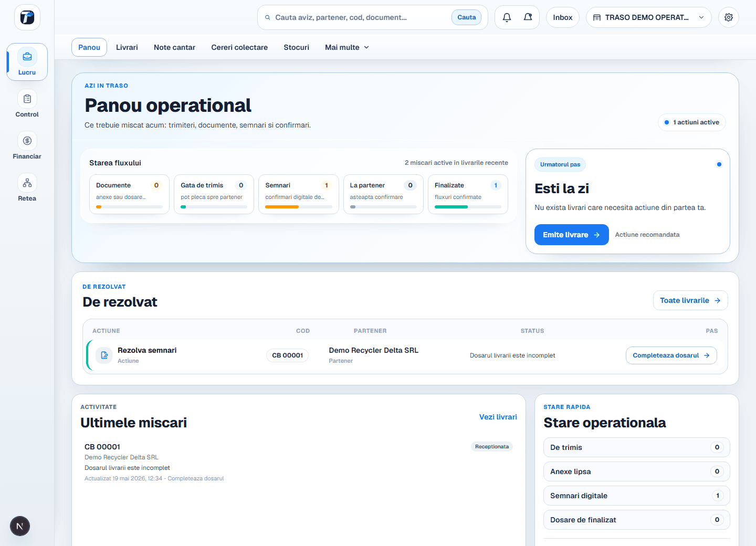Click the Semnari orange progress bar

pos(299,207)
